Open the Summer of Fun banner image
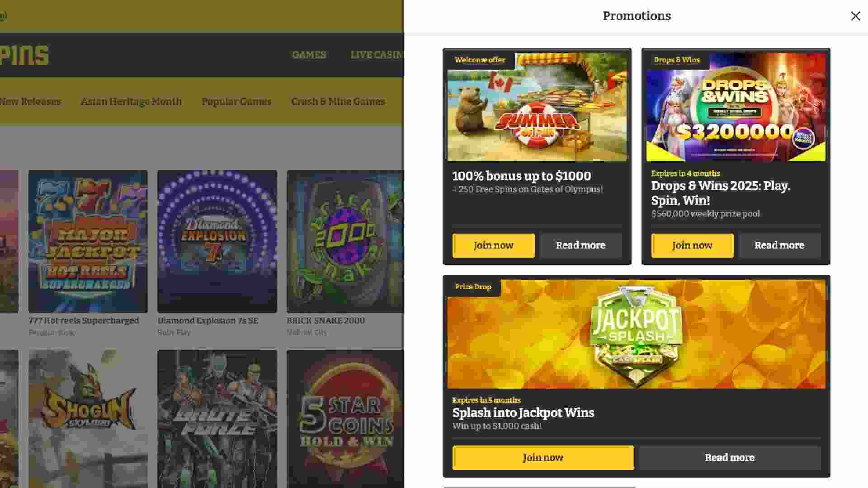The image size is (868, 488). click(537, 107)
